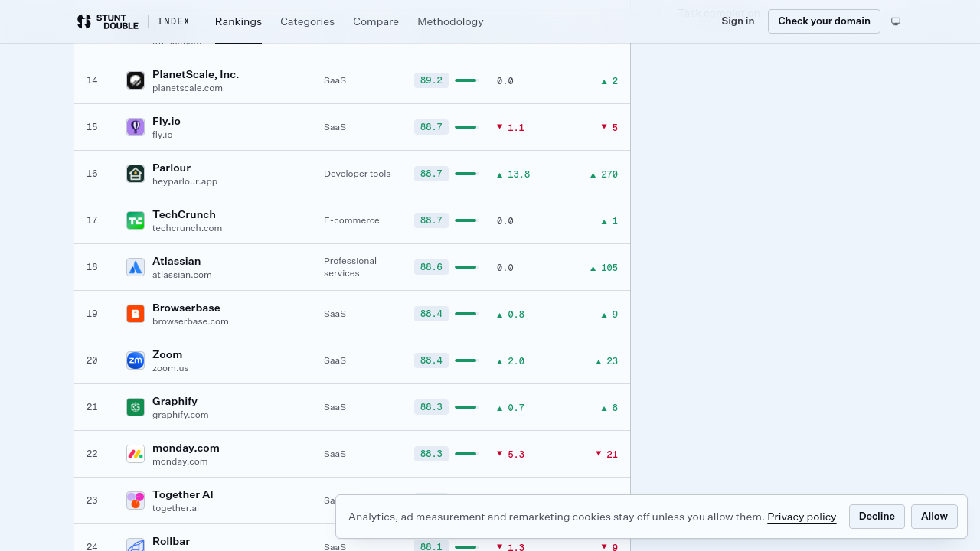
Task: Click Sign in
Action: [x=737, y=21]
